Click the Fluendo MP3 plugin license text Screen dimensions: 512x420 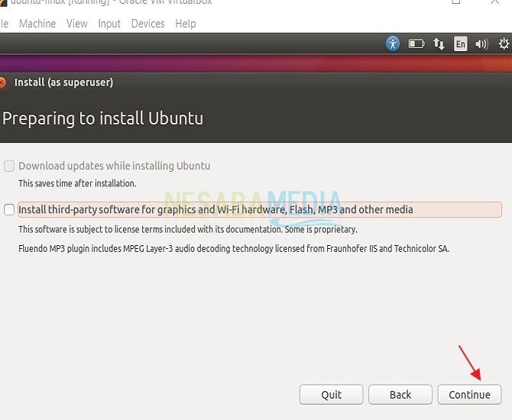click(x=234, y=249)
